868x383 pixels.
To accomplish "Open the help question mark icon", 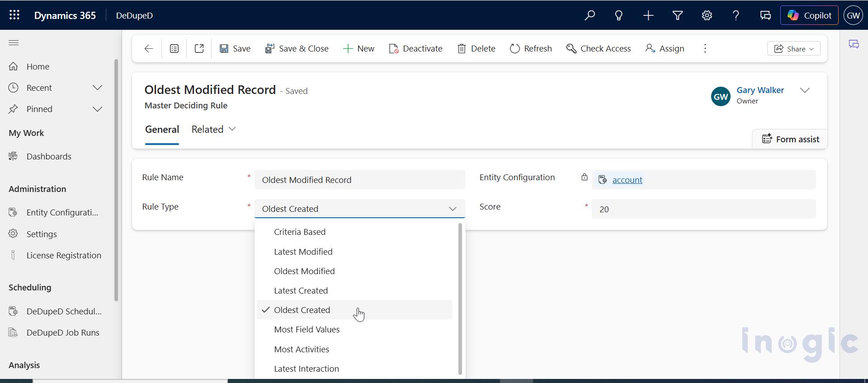I will [736, 15].
